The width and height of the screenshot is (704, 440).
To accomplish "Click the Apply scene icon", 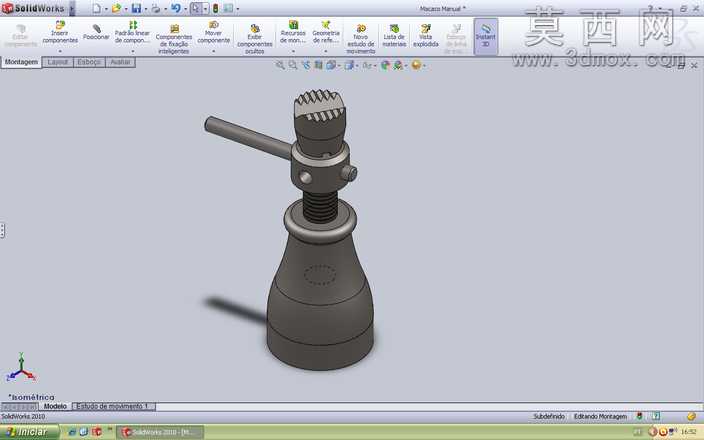I will tap(398, 66).
